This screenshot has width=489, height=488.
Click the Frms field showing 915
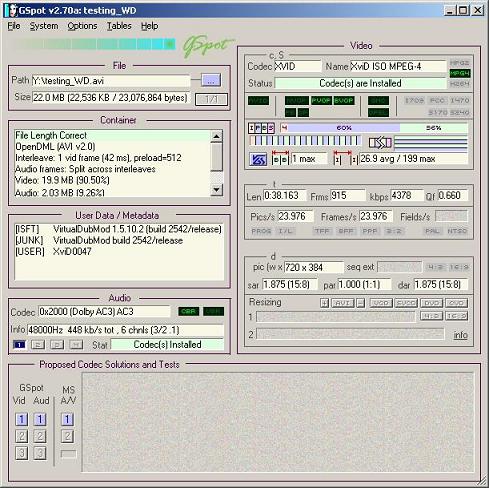coord(348,195)
